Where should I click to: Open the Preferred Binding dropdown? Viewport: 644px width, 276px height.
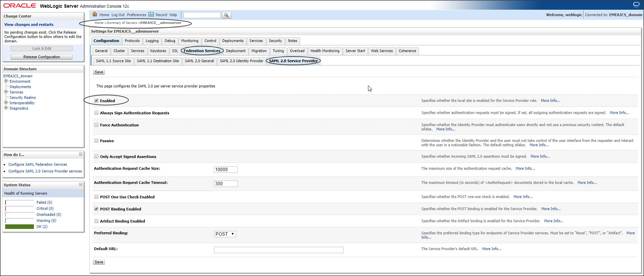225,234
